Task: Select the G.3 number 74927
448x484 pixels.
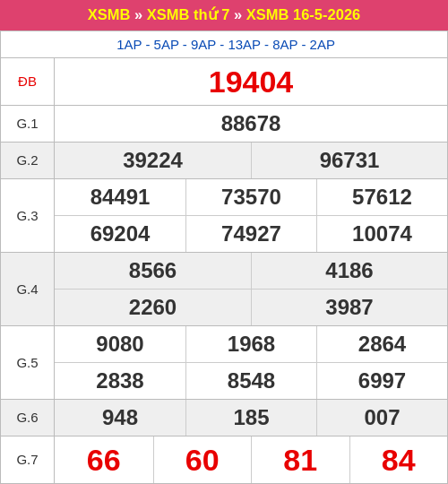Action: pos(251,234)
